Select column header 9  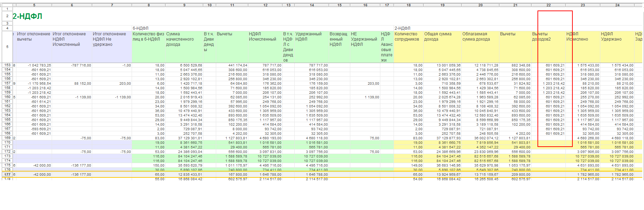184,5
